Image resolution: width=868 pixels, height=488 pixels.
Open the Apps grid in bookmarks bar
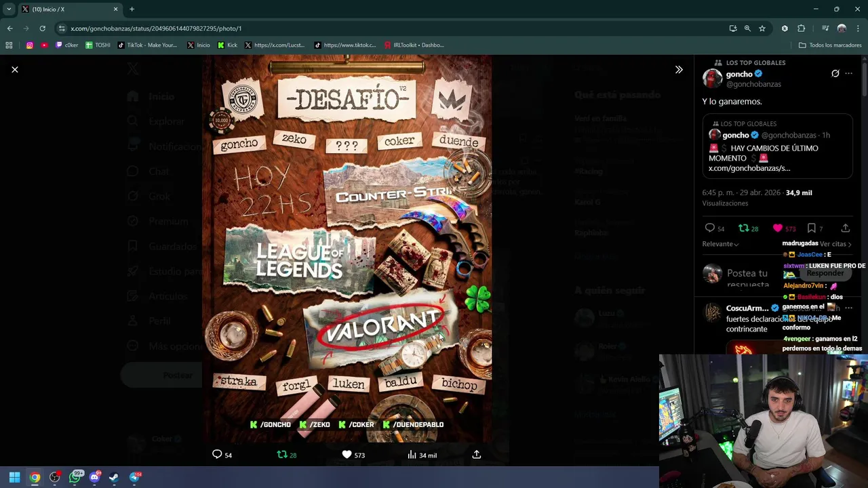9,45
